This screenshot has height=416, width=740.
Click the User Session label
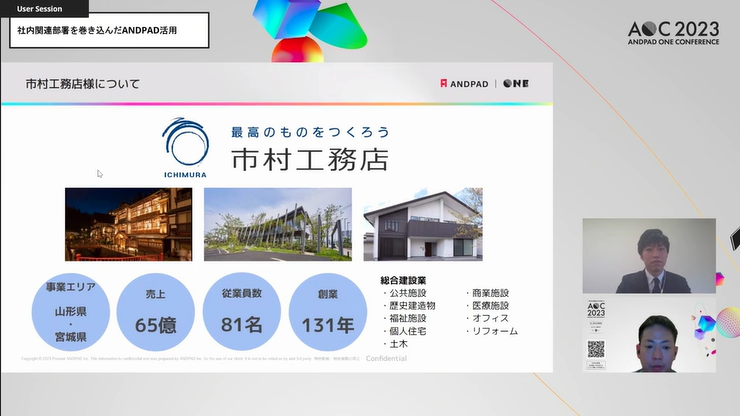click(x=40, y=8)
